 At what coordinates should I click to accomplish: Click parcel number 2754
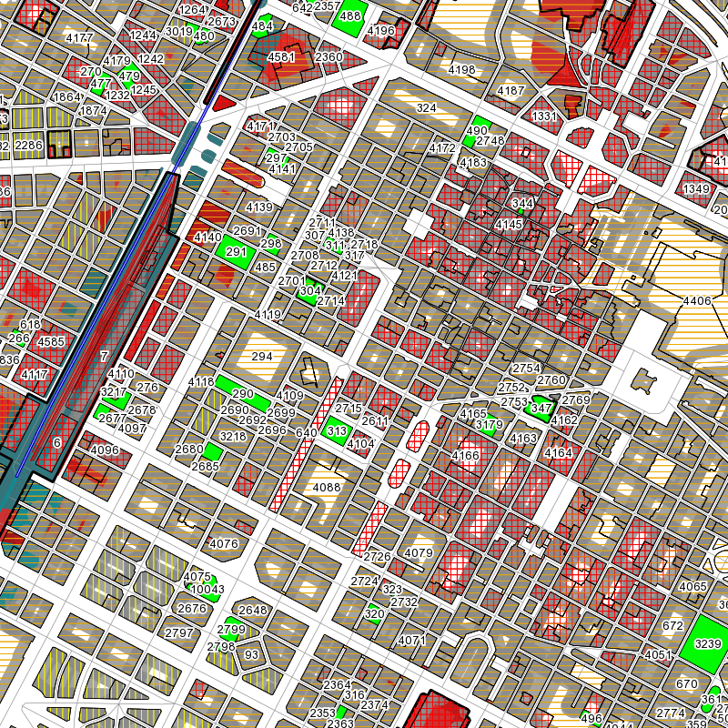526,369
